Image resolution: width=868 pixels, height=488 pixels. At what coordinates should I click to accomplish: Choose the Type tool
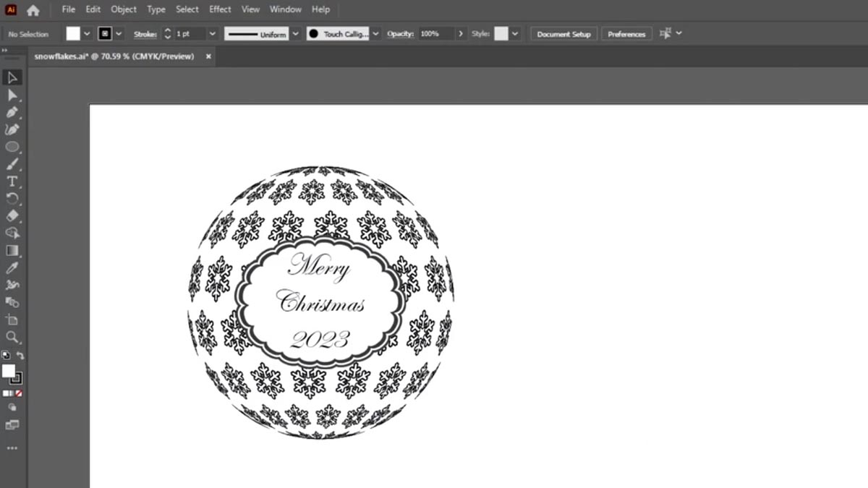[12, 181]
